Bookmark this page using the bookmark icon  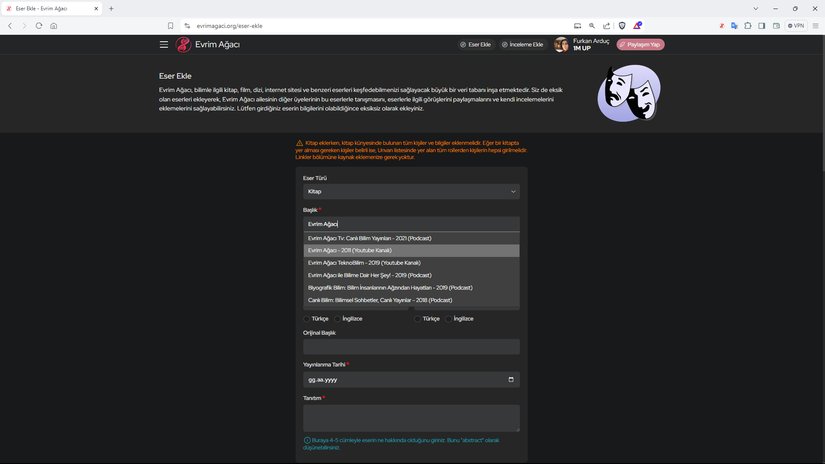tap(171, 25)
